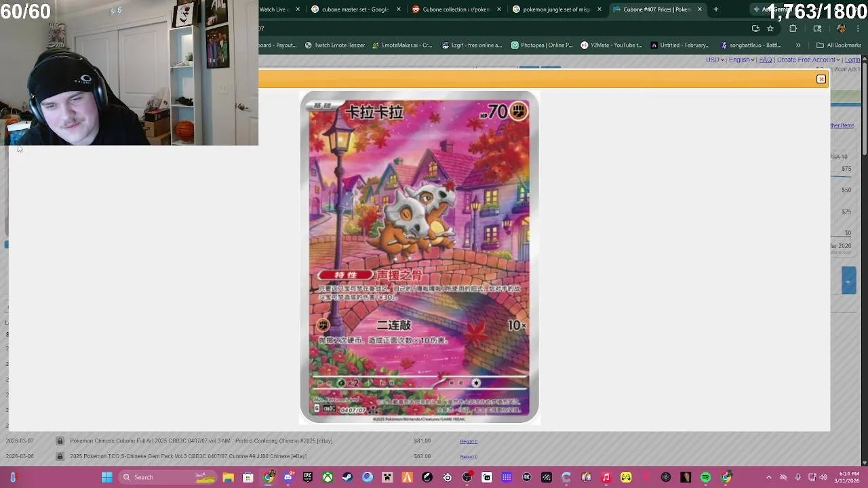Open the USD currency dropdown
The width and height of the screenshot is (868, 488).
tap(715, 60)
